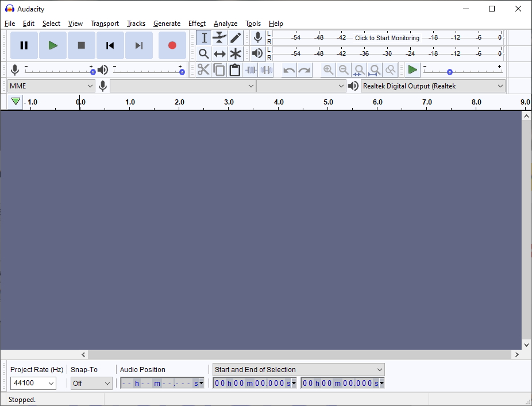Click the vertical scrollbar up arrow
Image resolution: width=532 pixels, height=406 pixels.
tap(527, 116)
